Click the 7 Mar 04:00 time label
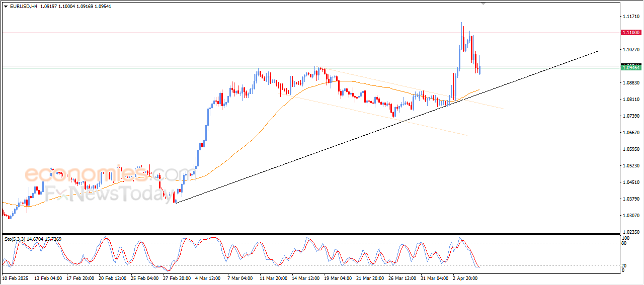This screenshot has width=644, height=285. pyautogui.click(x=240, y=277)
